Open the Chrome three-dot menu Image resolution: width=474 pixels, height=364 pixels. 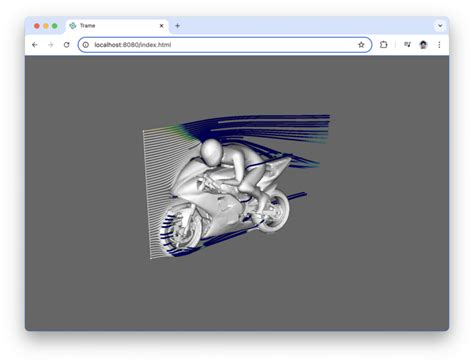439,45
